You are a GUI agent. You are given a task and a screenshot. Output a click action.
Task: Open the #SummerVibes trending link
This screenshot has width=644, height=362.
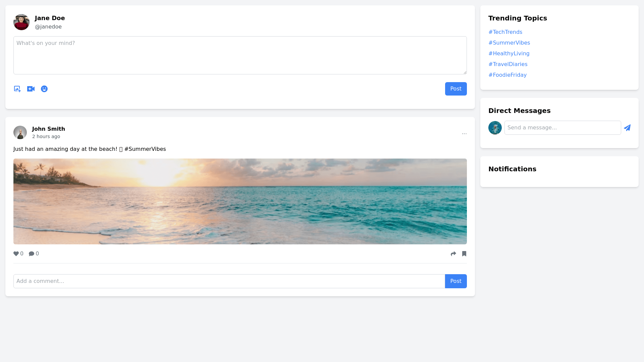(509, 43)
